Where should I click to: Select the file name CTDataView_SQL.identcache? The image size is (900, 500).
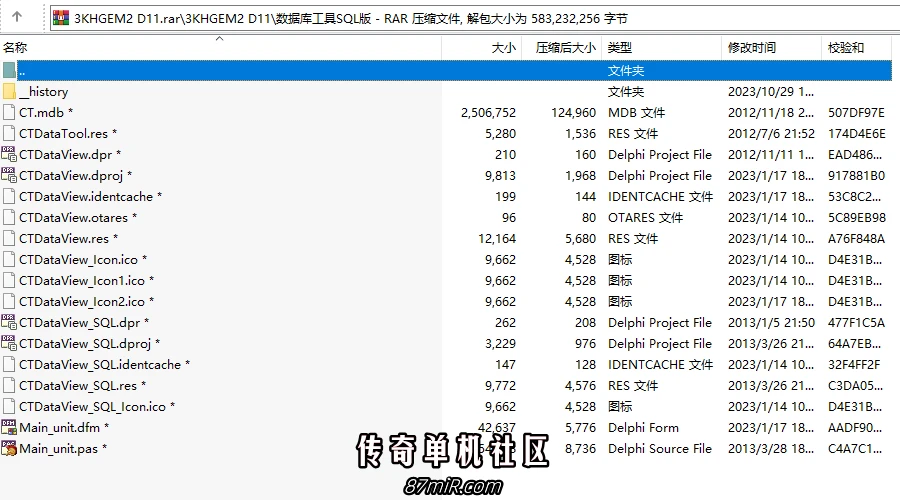(x=100, y=365)
